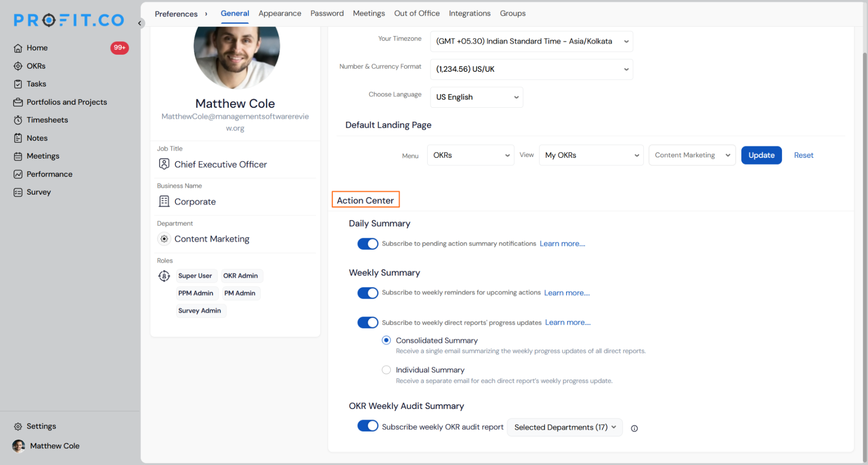
Task: Click the Update button
Action: (x=761, y=155)
